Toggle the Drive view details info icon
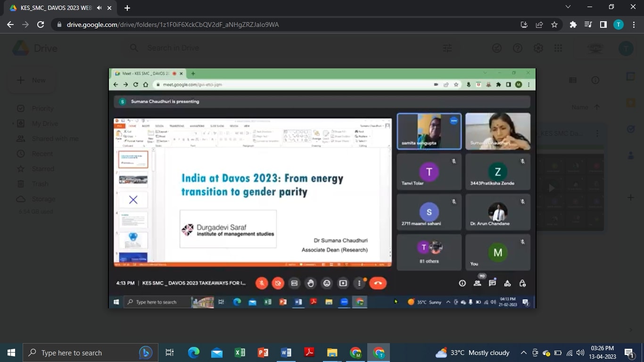Screen dimensions: 644x362 click(x=595, y=81)
